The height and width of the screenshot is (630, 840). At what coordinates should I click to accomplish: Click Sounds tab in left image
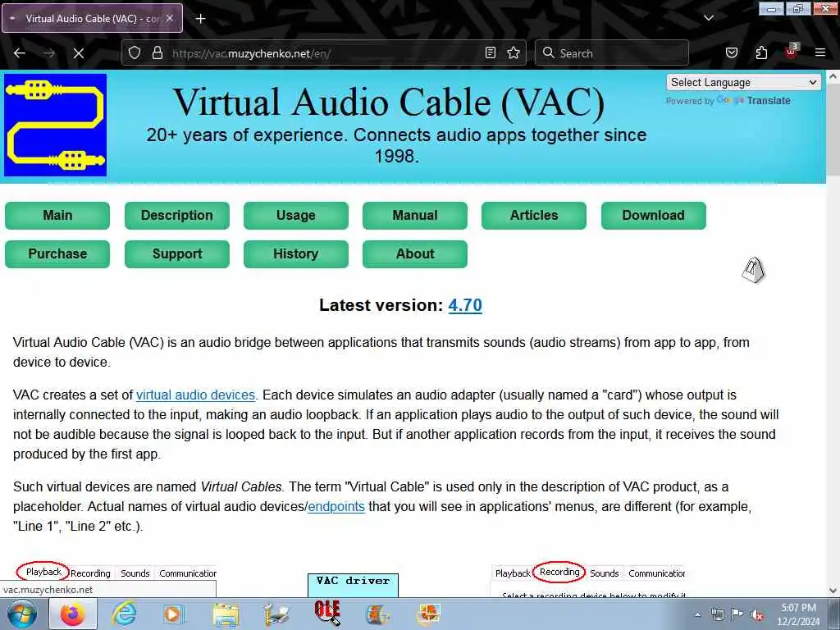click(135, 573)
